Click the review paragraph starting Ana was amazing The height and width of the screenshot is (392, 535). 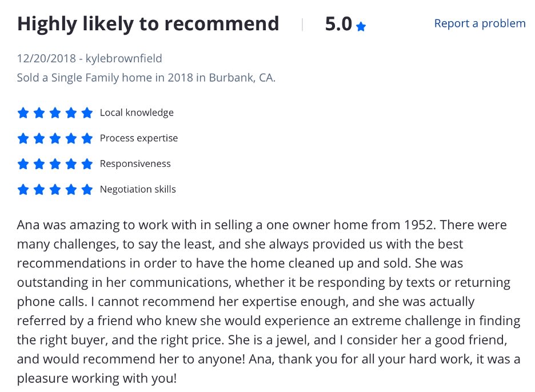click(x=269, y=302)
